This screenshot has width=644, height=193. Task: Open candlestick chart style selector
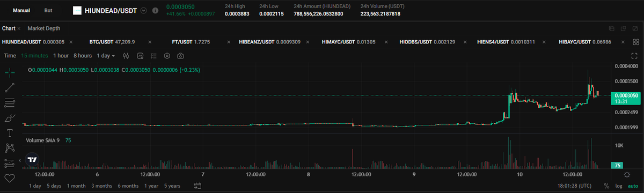tap(126, 56)
